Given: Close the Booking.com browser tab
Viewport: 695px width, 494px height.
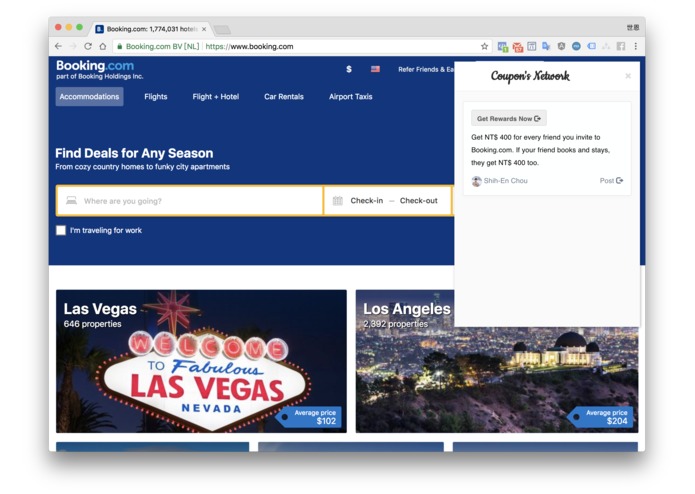Looking at the screenshot, I should coord(204,29).
